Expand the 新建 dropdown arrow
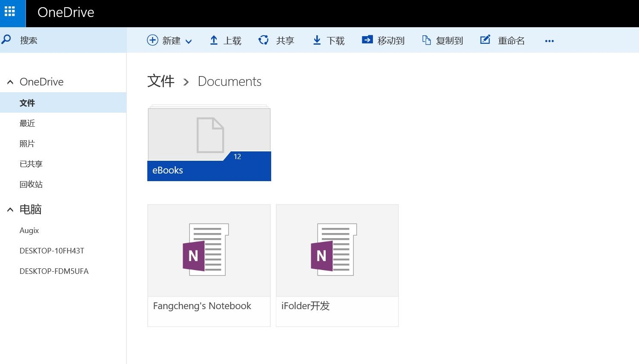The height and width of the screenshot is (364, 639). click(189, 41)
